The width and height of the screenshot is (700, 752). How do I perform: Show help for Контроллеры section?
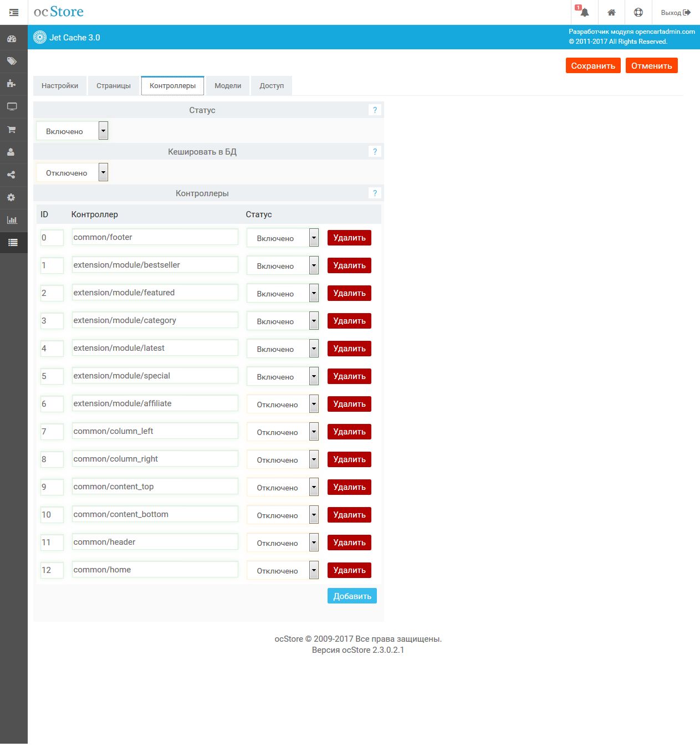pyautogui.click(x=375, y=193)
